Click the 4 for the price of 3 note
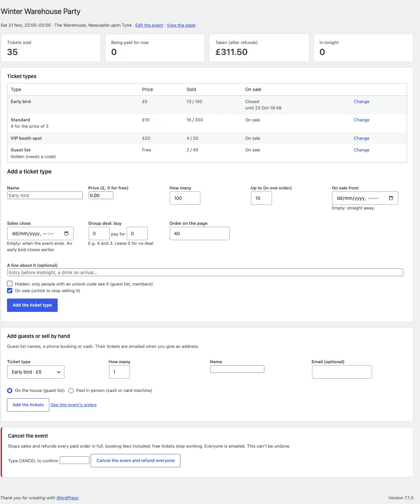The image size is (420, 504). tap(29, 126)
